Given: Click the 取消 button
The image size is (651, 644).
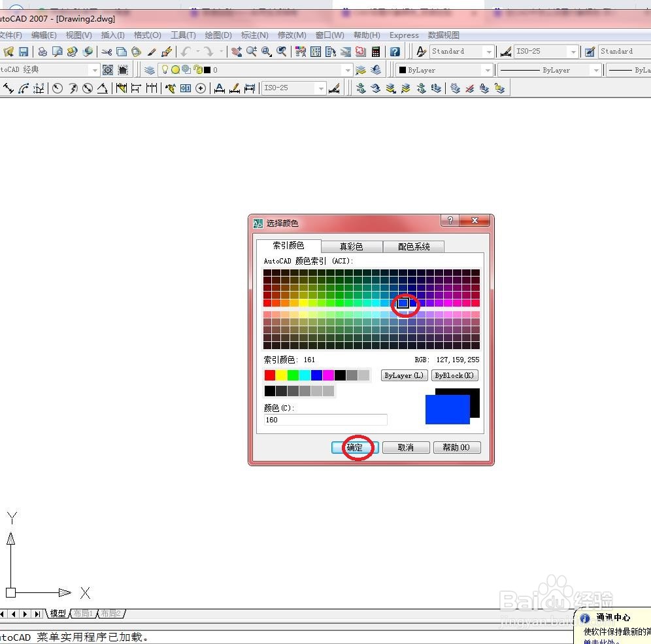Looking at the screenshot, I should tap(406, 447).
